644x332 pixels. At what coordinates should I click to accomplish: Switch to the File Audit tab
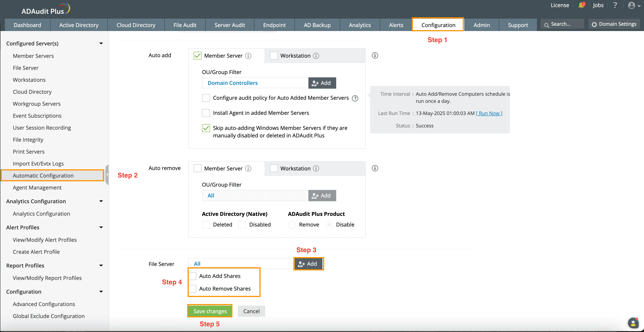tap(185, 25)
